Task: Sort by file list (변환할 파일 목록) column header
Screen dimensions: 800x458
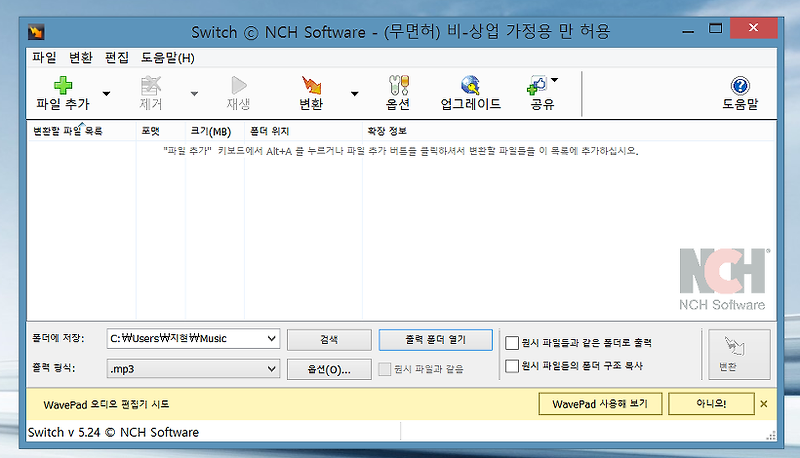Action: point(82,131)
